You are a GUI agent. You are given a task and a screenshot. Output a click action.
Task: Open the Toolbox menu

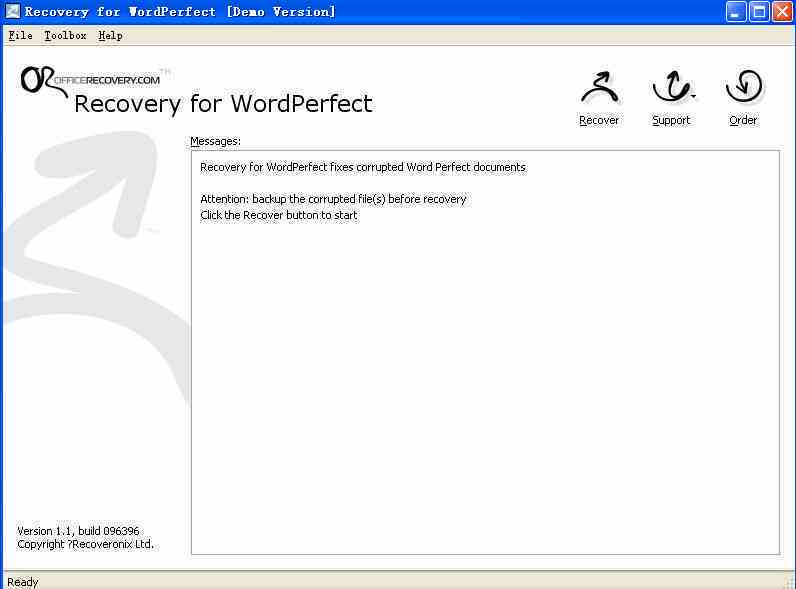[65, 36]
